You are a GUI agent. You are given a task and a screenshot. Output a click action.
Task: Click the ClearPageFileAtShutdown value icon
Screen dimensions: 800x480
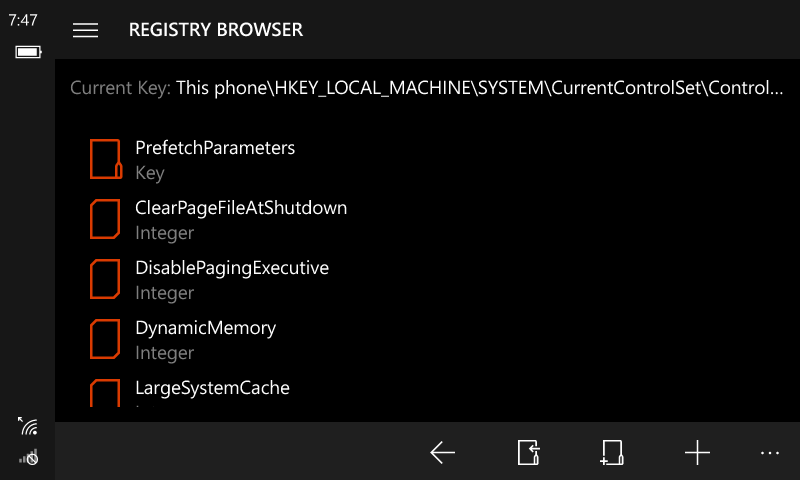click(x=105, y=220)
